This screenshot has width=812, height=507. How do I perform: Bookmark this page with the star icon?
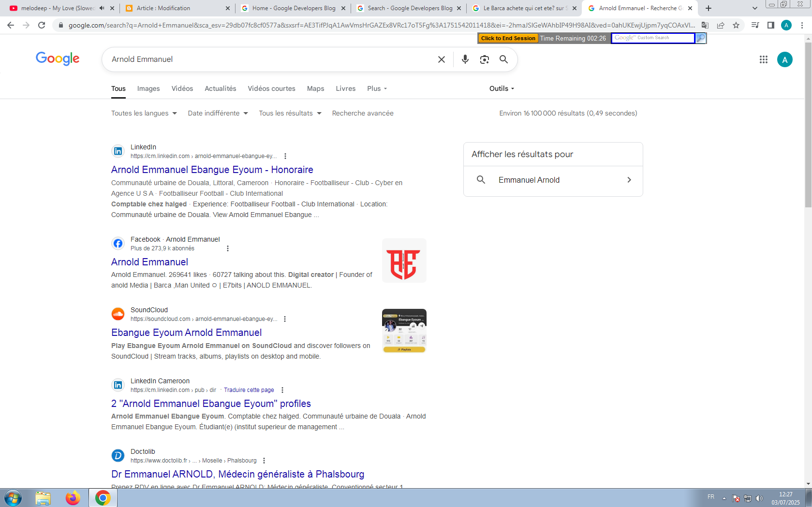(x=736, y=25)
